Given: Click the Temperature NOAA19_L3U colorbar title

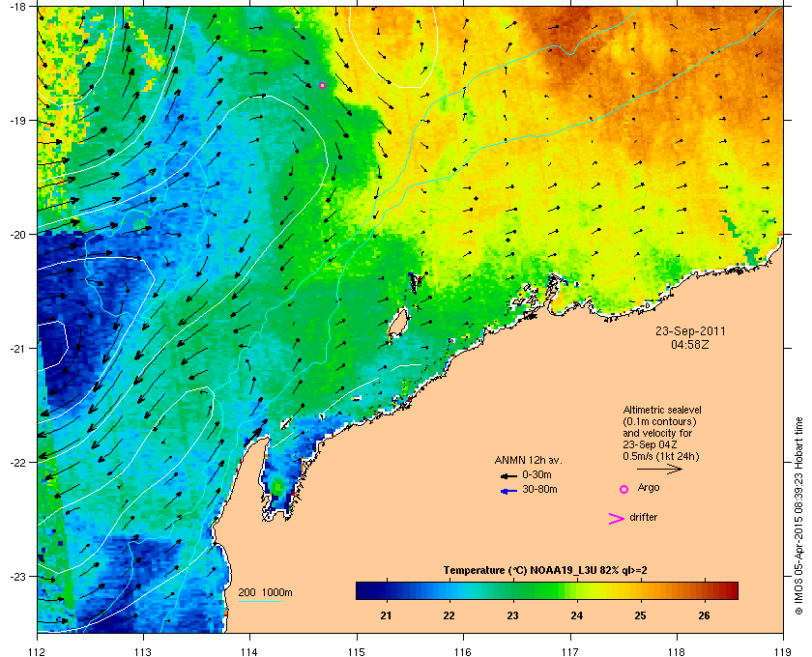Looking at the screenshot, I should [545, 571].
